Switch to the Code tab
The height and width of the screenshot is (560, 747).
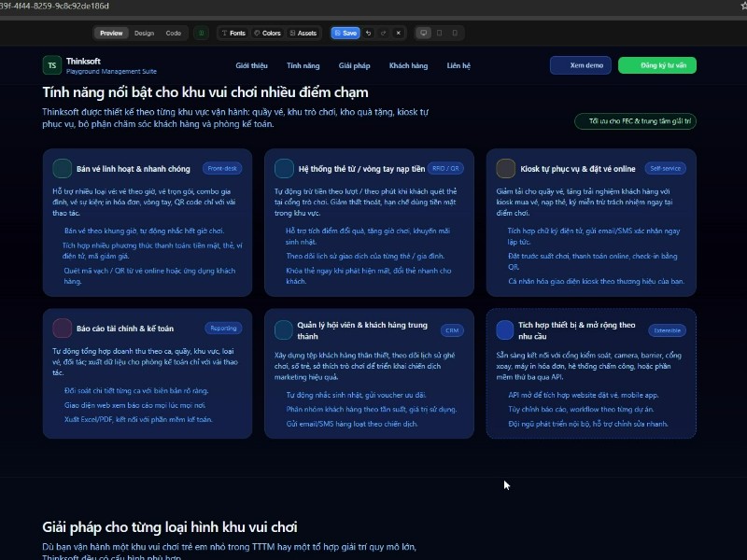point(174,33)
